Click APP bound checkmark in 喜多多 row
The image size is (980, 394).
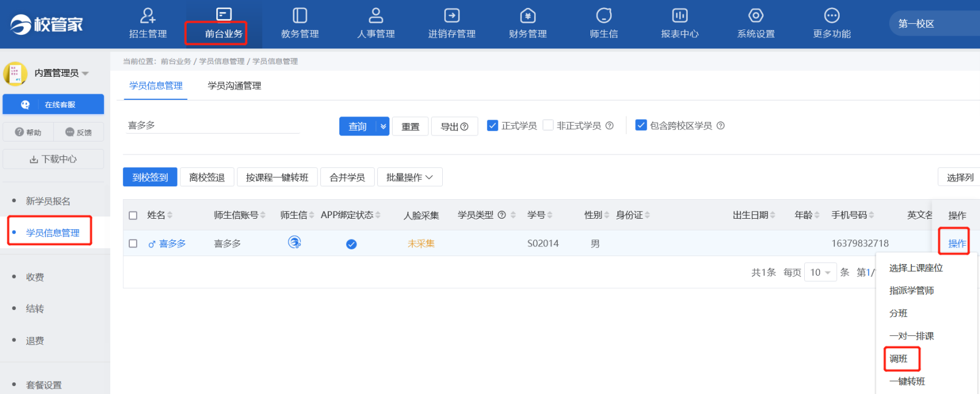point(352,244)
